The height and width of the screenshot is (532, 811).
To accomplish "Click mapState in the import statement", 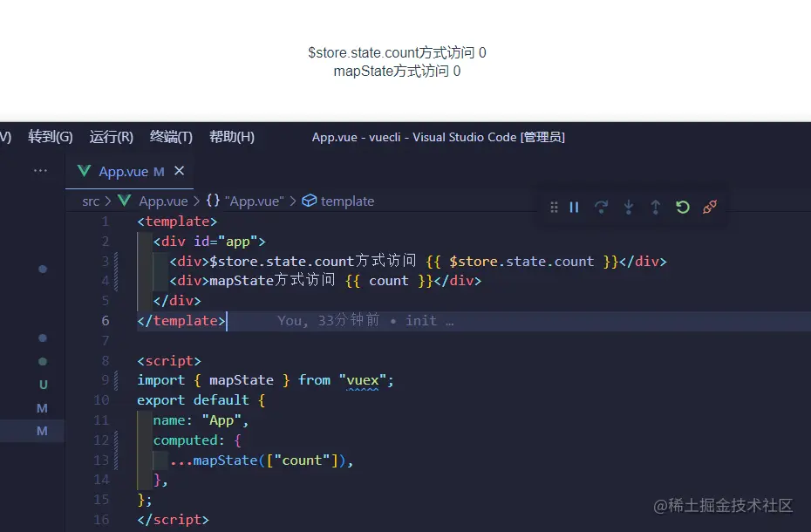I will [241, 380].
